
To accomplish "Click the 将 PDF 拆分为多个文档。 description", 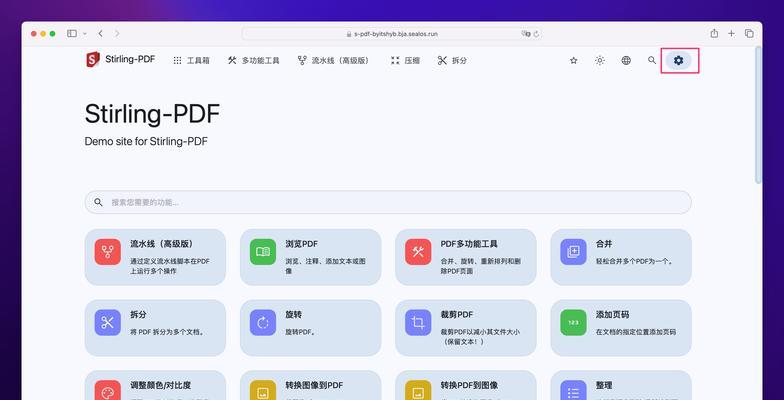I will point(167,332).
